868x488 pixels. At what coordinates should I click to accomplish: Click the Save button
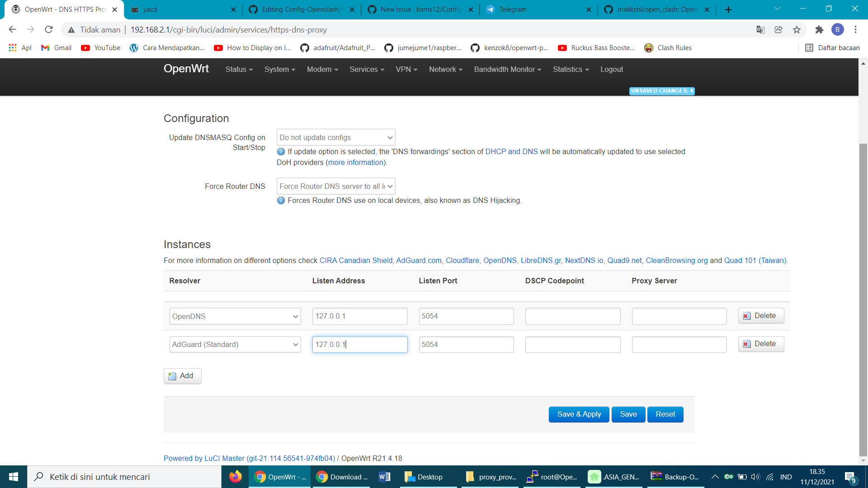point(628,414)
